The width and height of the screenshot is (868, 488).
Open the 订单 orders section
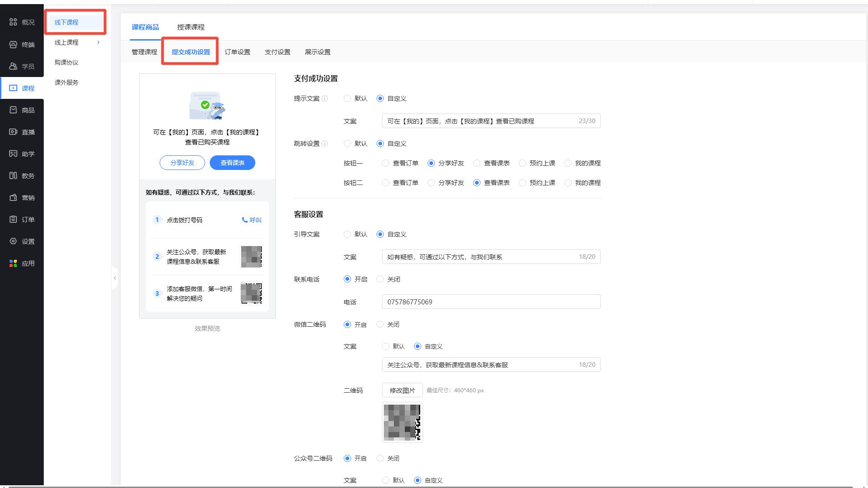(x=21, y=219)
